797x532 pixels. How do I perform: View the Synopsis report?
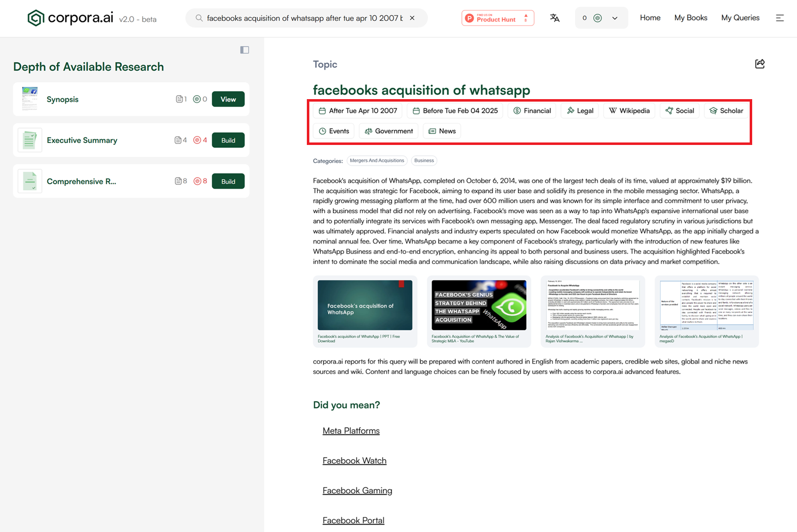tap(228, 99)
